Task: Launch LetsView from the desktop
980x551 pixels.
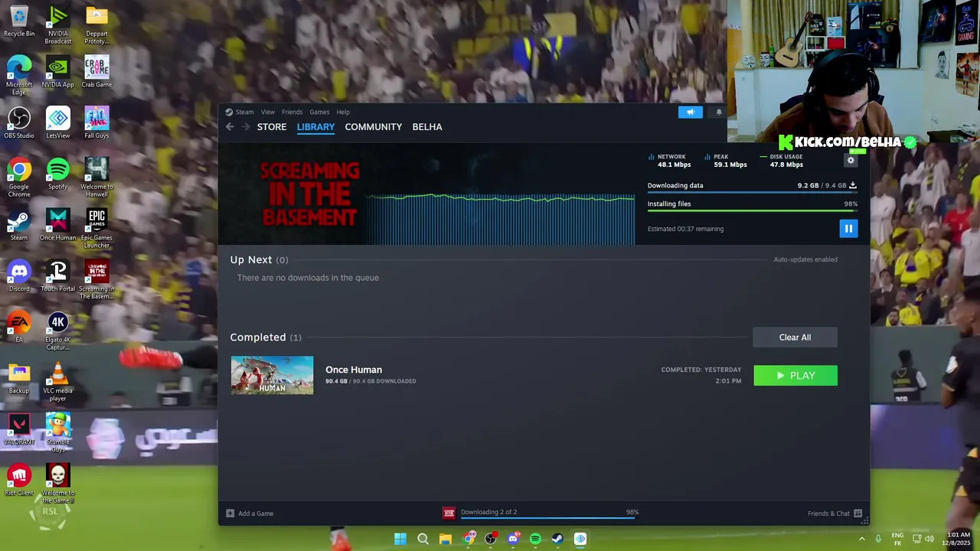Action: tap(57, 123)
